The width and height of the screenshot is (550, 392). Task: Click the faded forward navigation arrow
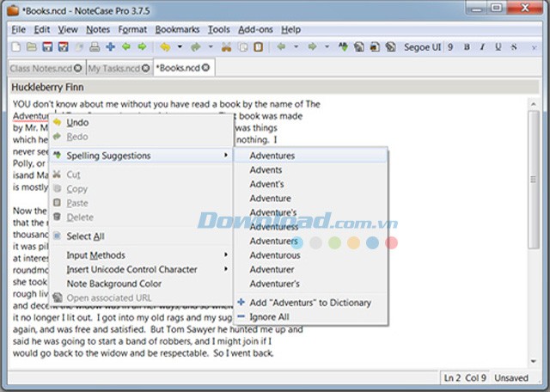point(312,46)
